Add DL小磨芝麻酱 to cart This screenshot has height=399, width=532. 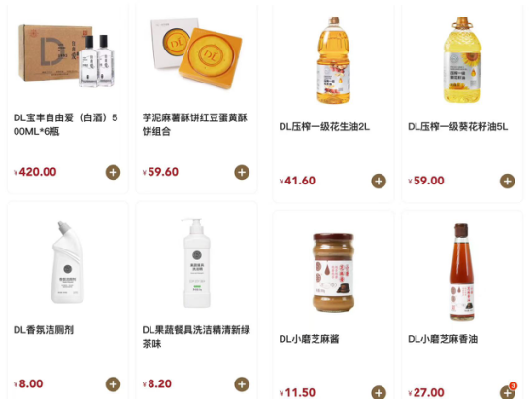(x=379, y=393)
